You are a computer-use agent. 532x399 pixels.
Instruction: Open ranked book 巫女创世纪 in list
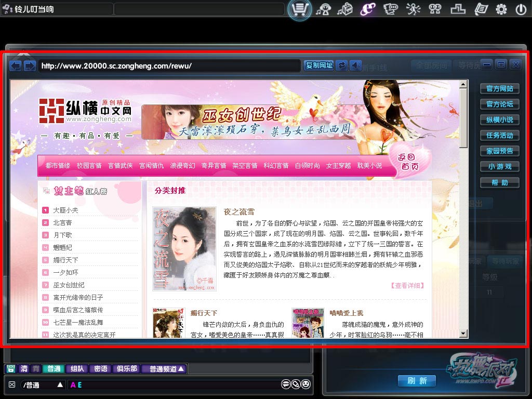(69, 285)
